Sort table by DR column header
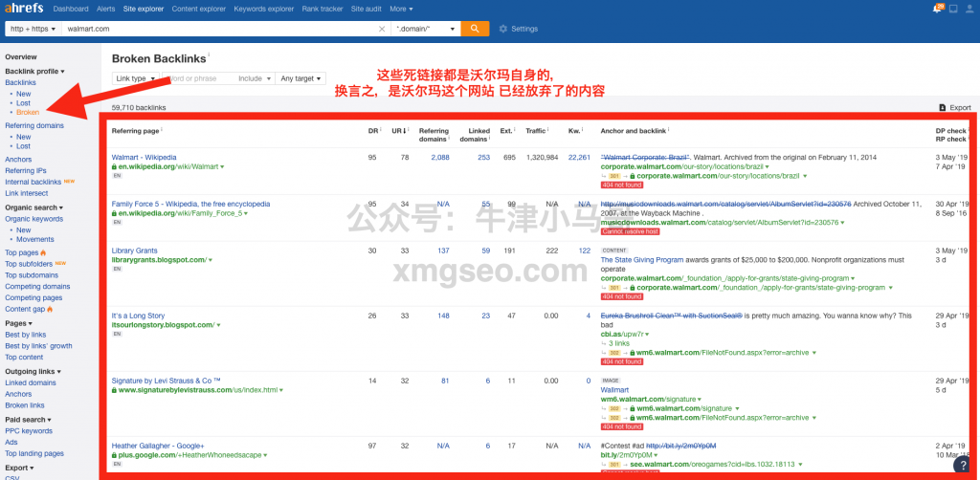The image size is (980, 480). click(372, 130)
